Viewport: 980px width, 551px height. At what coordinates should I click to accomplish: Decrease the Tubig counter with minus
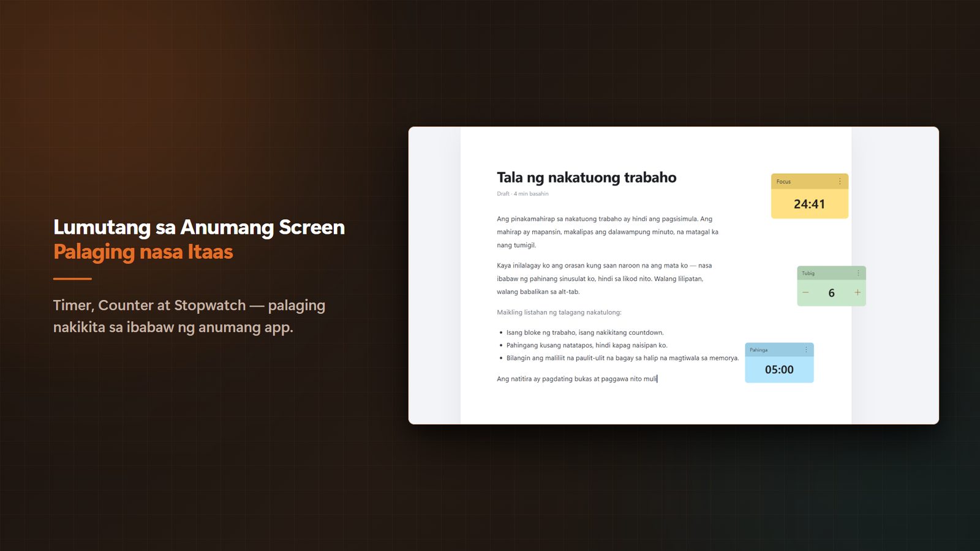click(805, 293)
